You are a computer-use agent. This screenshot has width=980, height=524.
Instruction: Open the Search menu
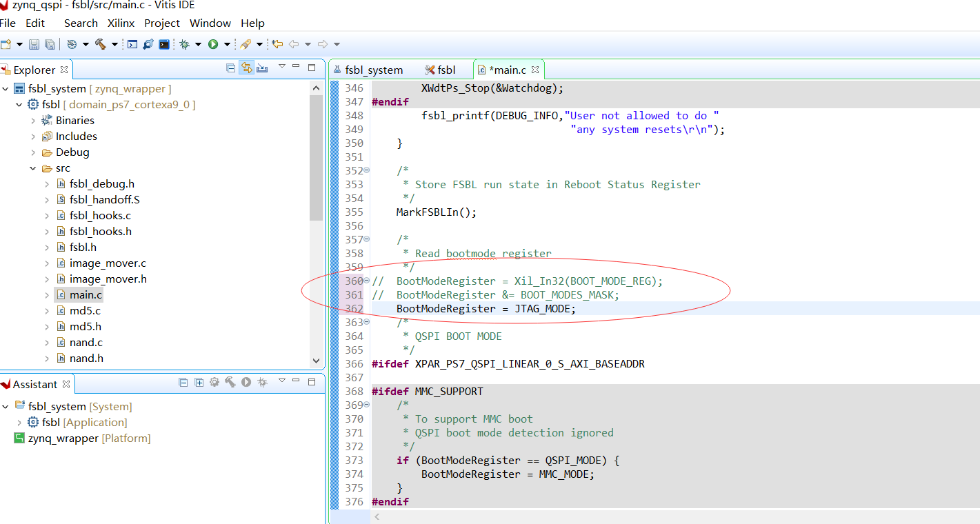point(81,23)
